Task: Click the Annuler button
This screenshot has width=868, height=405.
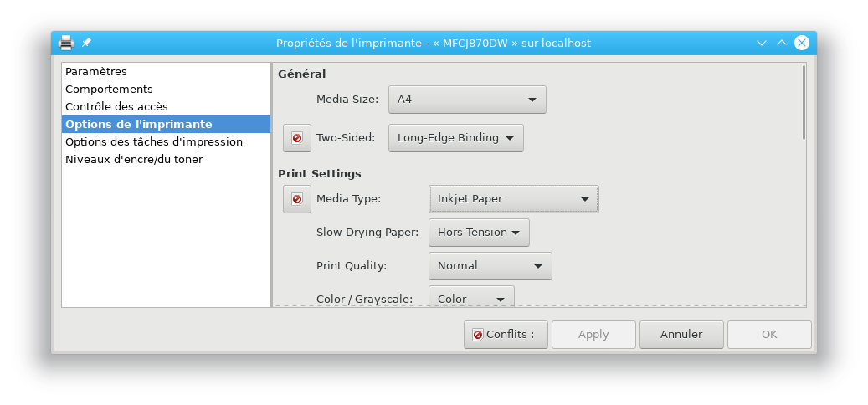Action: [x=681, y=335]
